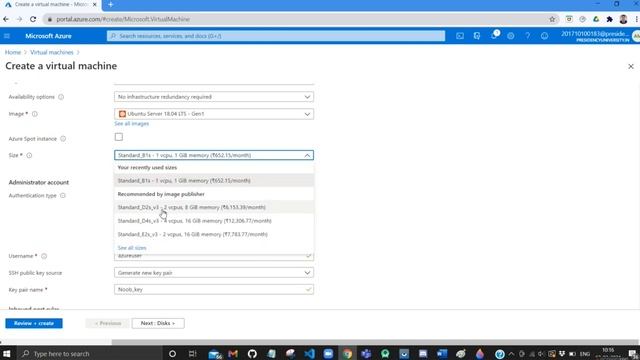Show info tooltip for Azure Spot instance

[63, 139]
